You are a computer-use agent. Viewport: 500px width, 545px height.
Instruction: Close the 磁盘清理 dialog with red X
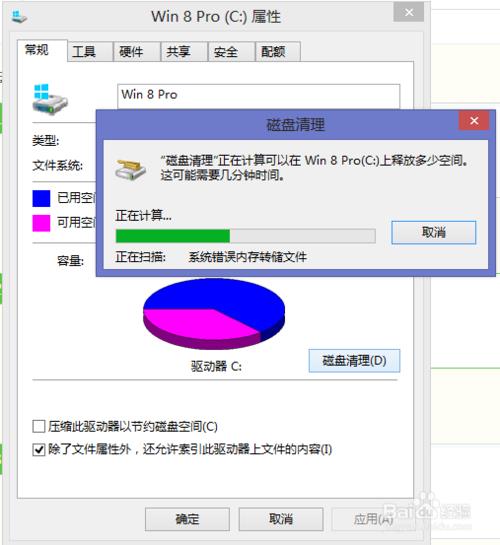474,121
